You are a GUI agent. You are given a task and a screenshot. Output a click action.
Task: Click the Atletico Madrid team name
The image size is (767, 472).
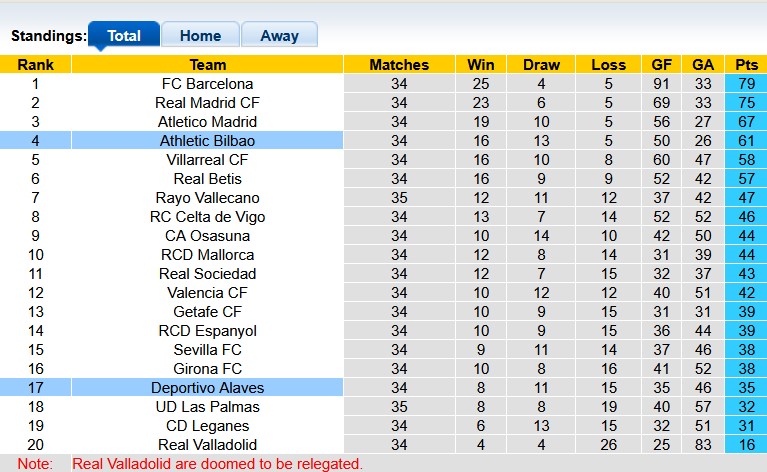(207, 122)
